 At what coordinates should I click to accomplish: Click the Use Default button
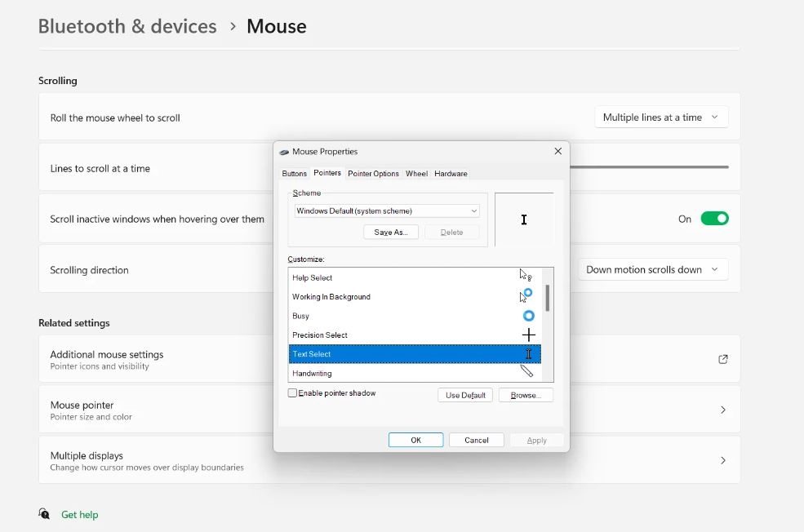[464, 395]
